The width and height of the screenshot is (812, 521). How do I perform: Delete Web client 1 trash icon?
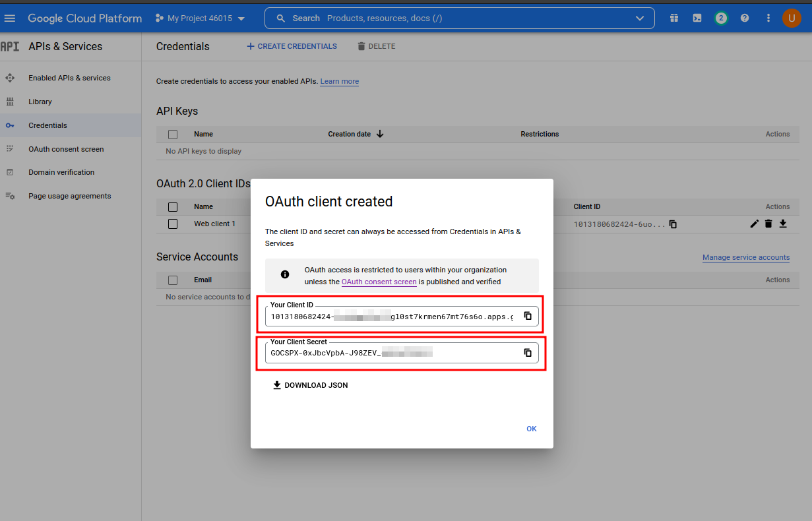tap(768, 224)
